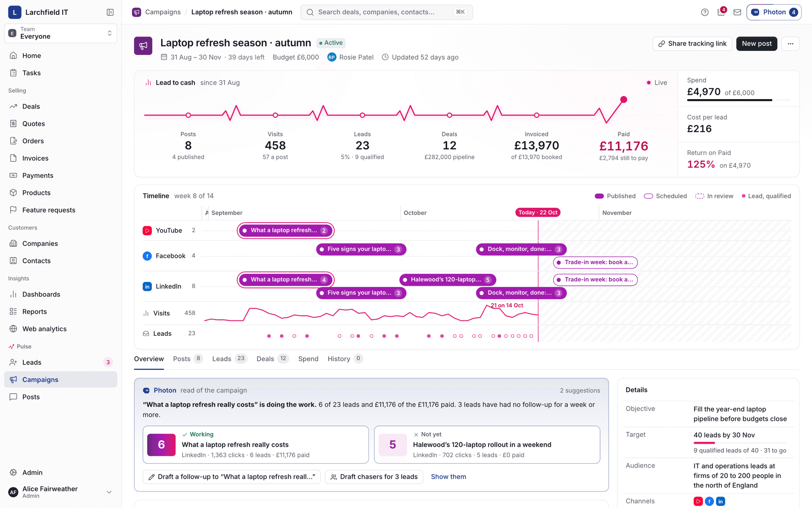Focus the search deals input field
This screenshot has height=508, width=812.
click(387, 12)
